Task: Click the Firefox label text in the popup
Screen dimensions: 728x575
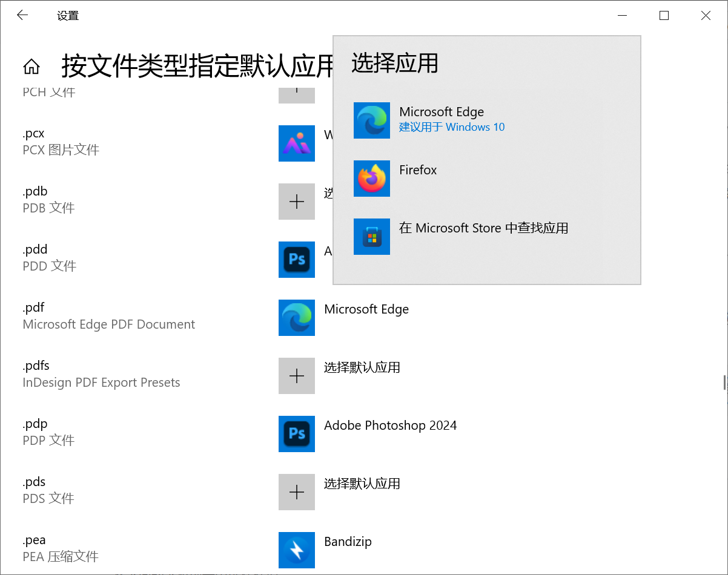Action: [x=418, y=170]
